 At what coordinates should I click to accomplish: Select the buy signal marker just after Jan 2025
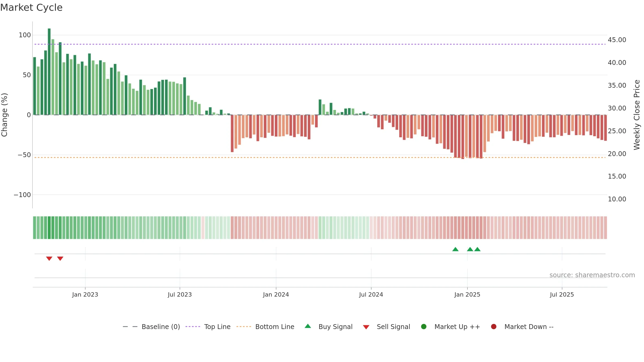point(470,249)
